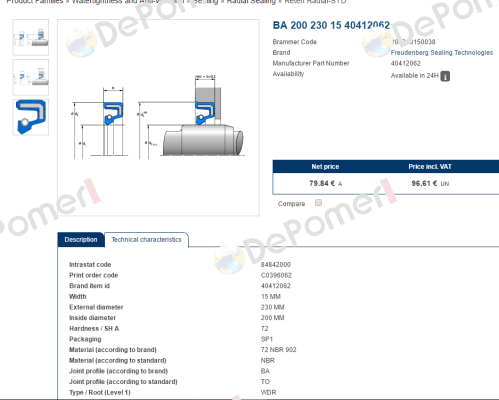
Task: Click the Width value 15 MM
Action: click(x=271, y=297)
